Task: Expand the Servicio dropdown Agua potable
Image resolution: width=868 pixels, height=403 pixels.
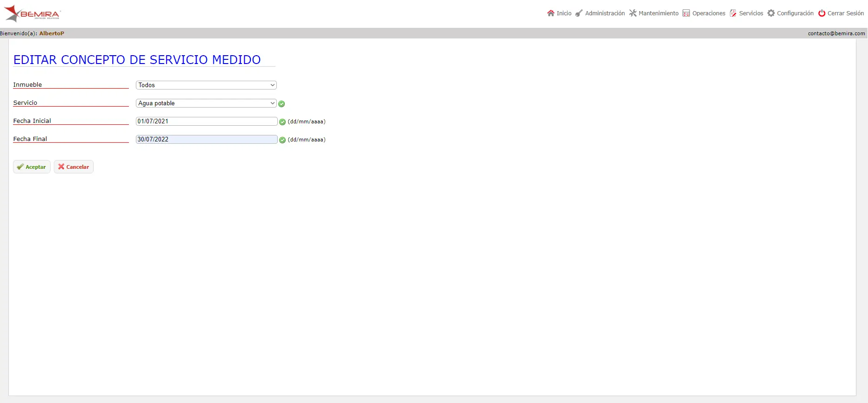Action: tap(206, 103)
